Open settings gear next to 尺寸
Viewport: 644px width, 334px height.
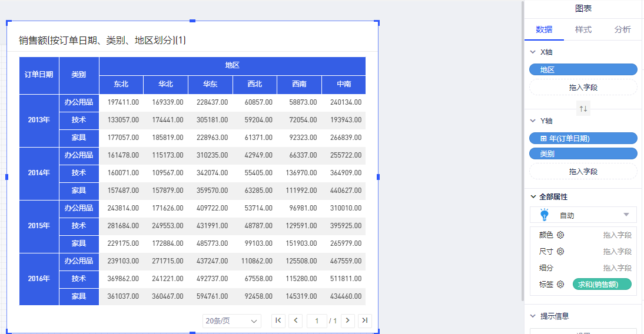tap(560, 251)
